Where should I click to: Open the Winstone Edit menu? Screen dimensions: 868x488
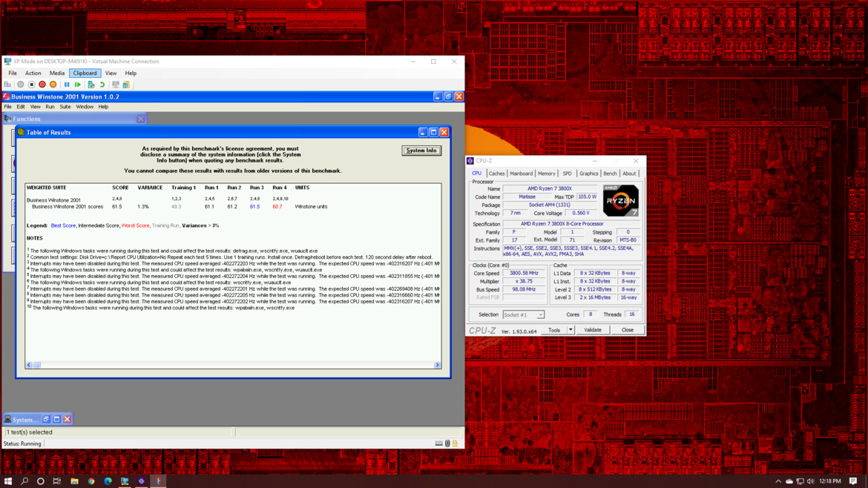[x=21, y=107]
